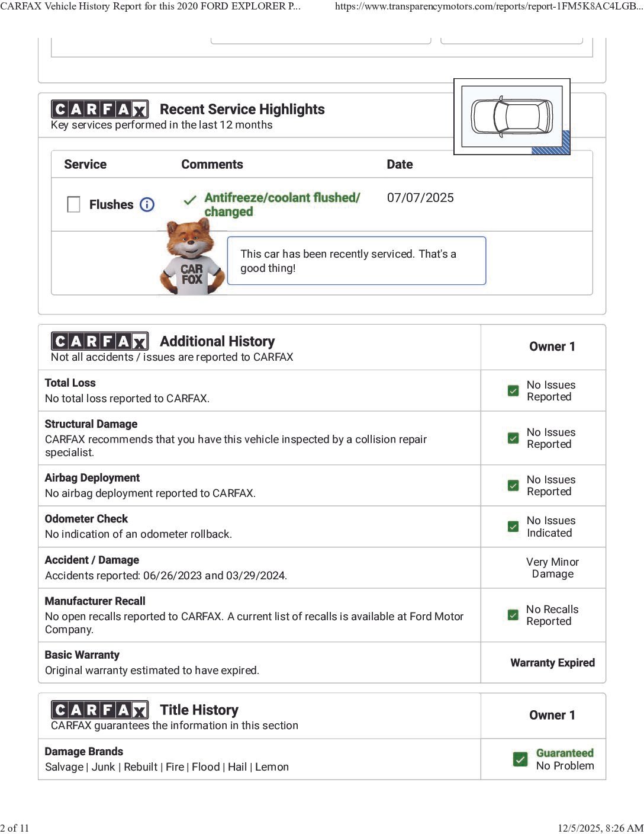644x834 pixels.
Task: Click the CARFAX logo in Additional History
Action: 99,342
